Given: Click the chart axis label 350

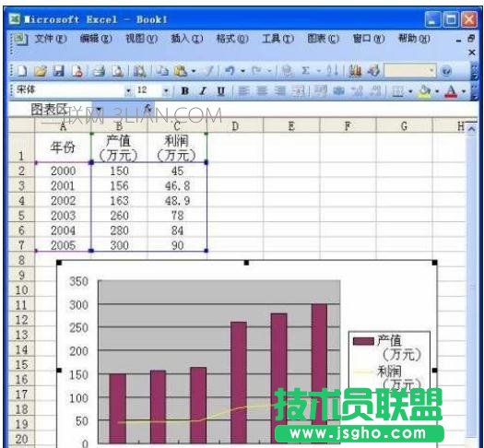Looking at the screenshot, I should pos(78,281).
